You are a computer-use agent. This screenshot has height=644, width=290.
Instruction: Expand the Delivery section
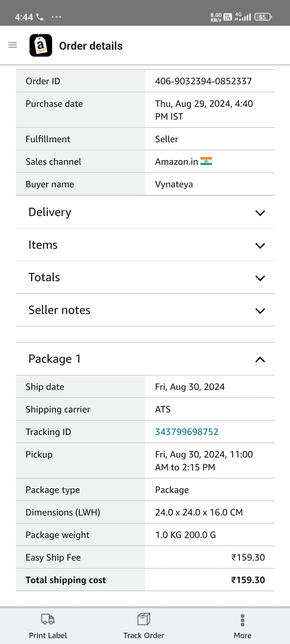point(145,212)
